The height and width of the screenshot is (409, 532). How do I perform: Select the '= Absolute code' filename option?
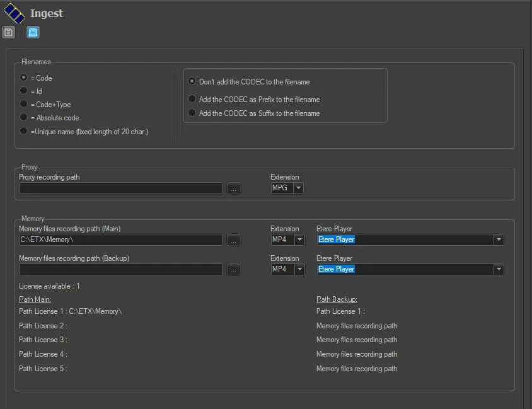coord(24,118)
